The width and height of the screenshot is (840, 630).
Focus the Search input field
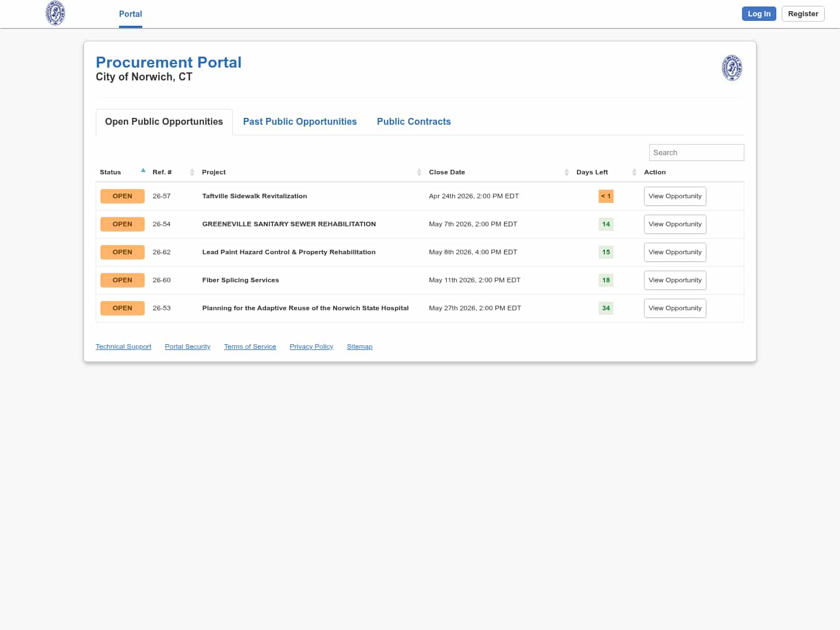(x=696, y=153)
